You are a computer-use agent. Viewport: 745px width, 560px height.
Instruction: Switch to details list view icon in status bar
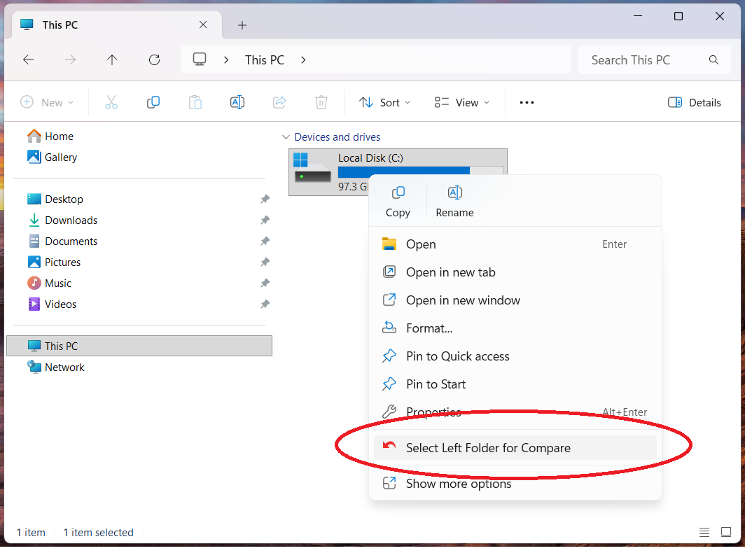pos(704,533)
